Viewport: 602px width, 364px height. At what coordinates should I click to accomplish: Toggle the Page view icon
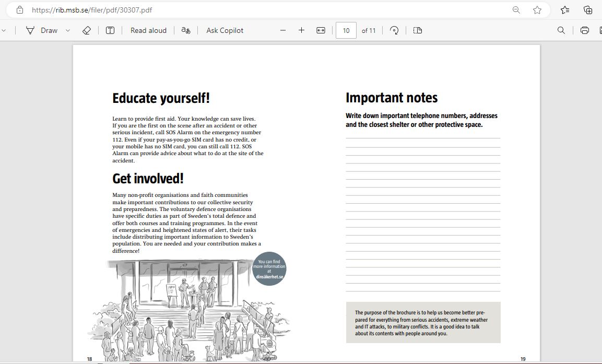tap(418, 30)
